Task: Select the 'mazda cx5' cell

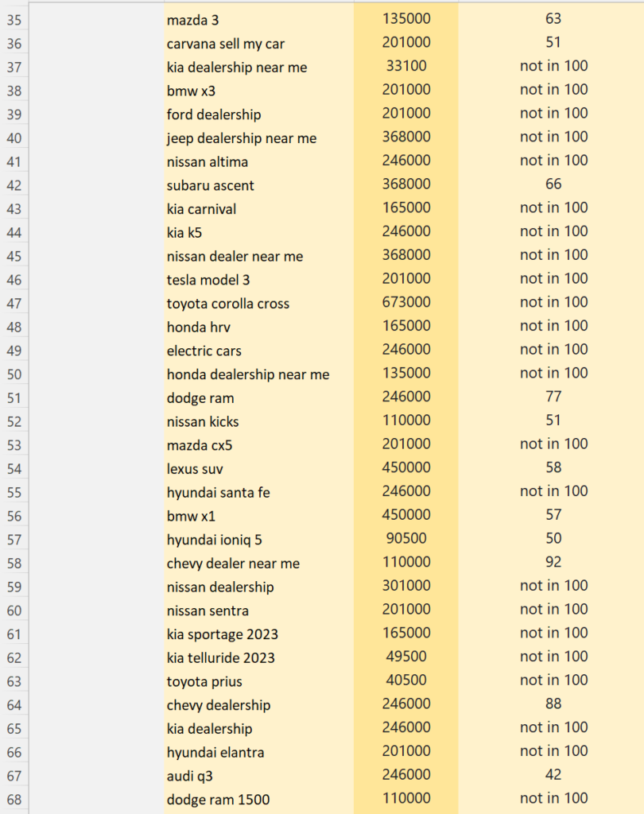Action: pos(258,445)
